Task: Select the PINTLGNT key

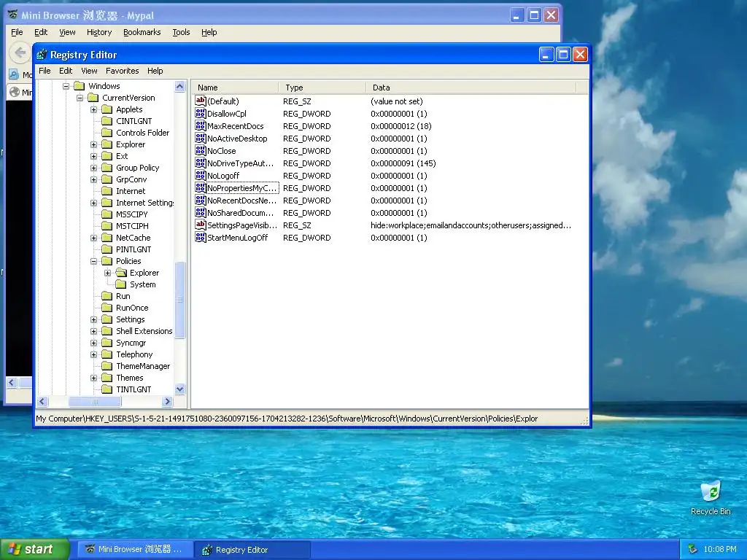Action: [133, 249]
